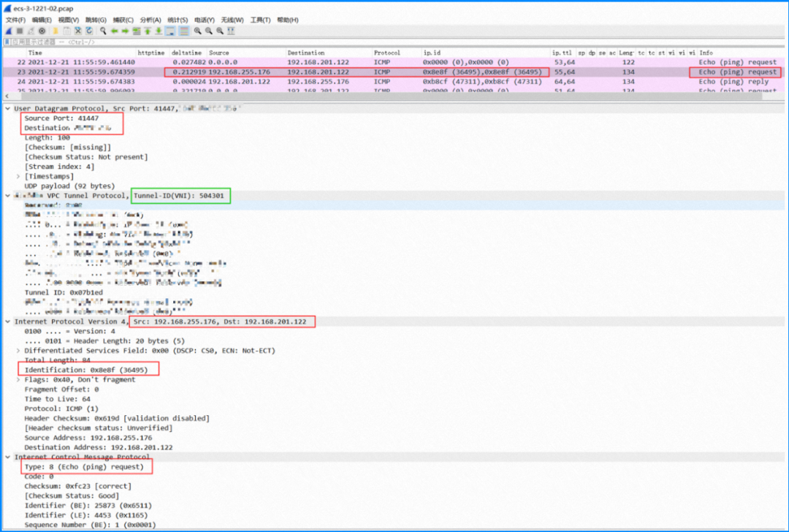Go forward with the right green arrow
The height and width of the screenshot is (532, 789).
[x=126, y=31]
